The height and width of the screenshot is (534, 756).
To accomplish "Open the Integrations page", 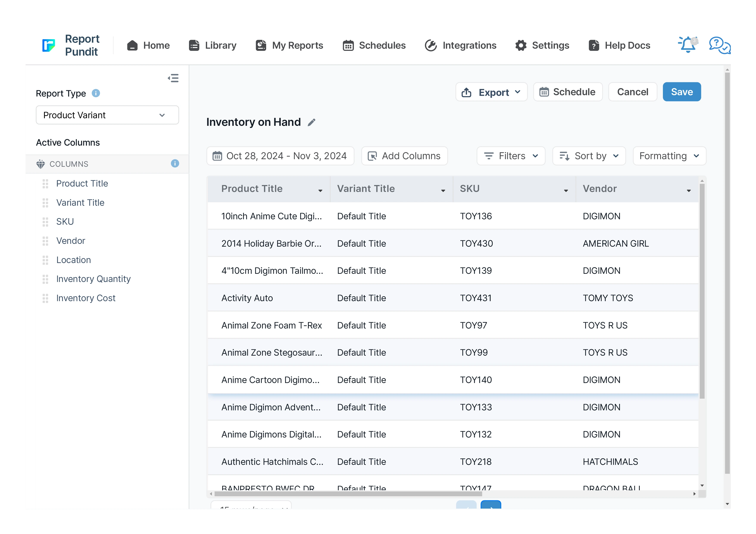I will point(460,45).
